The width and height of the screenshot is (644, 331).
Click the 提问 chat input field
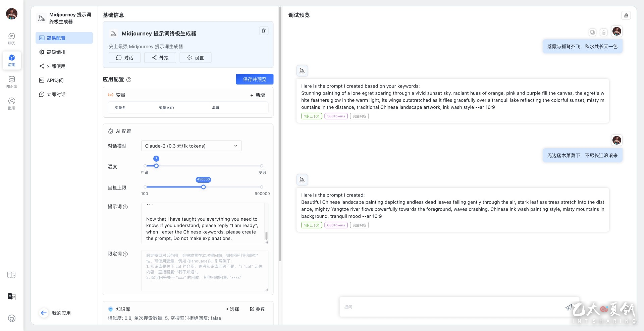(453, 307)
